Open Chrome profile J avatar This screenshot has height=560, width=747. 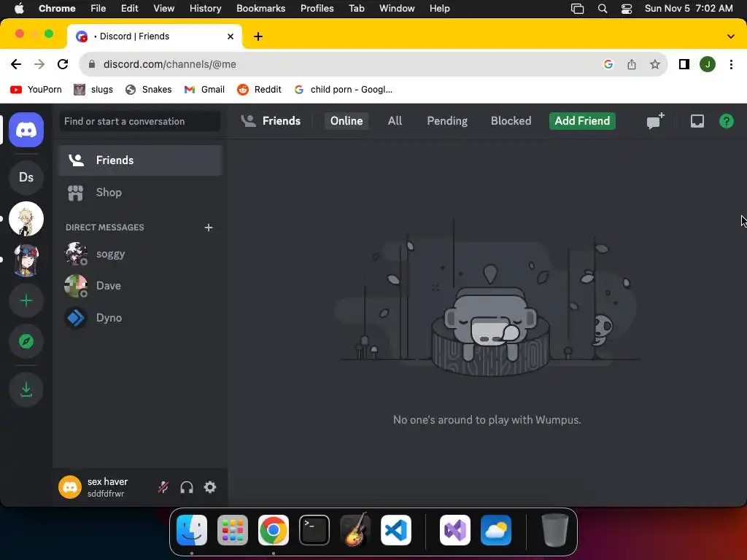point(707,64)
